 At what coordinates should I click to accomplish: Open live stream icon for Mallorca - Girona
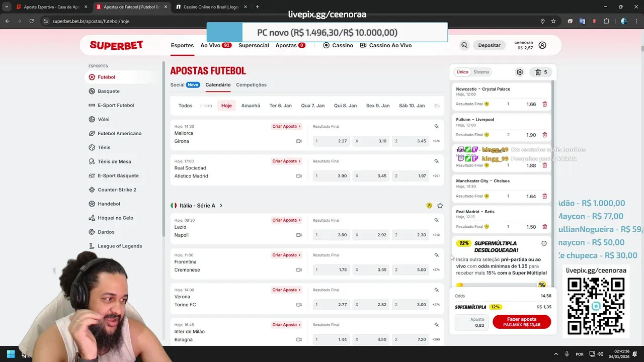(x=299, y=141)
